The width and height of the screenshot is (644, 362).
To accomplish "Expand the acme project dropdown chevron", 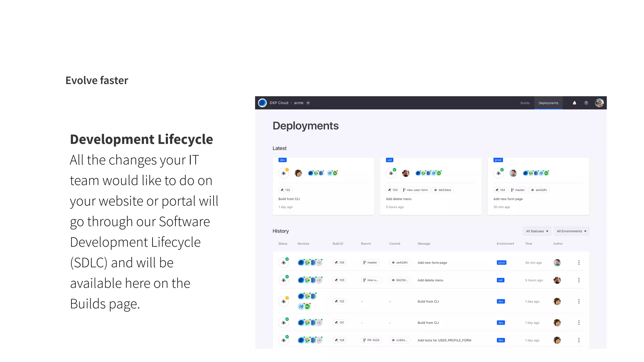I will coord(308,103).
